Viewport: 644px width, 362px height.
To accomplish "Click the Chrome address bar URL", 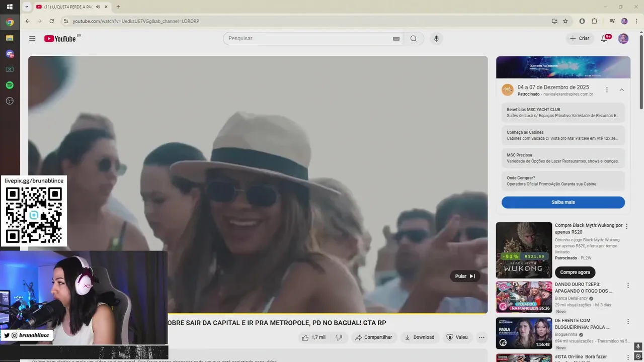I will pyautogui.click(x=136, y=21).
